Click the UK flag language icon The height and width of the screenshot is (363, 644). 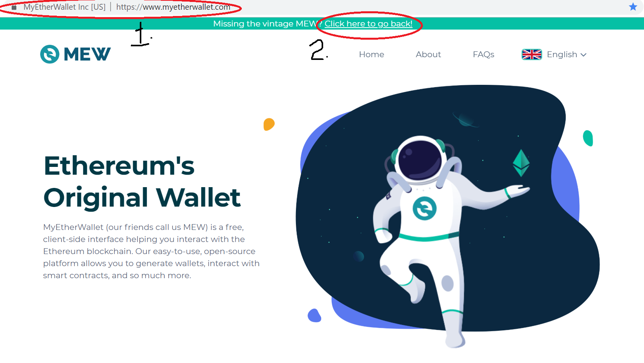[x=531, y=54]
